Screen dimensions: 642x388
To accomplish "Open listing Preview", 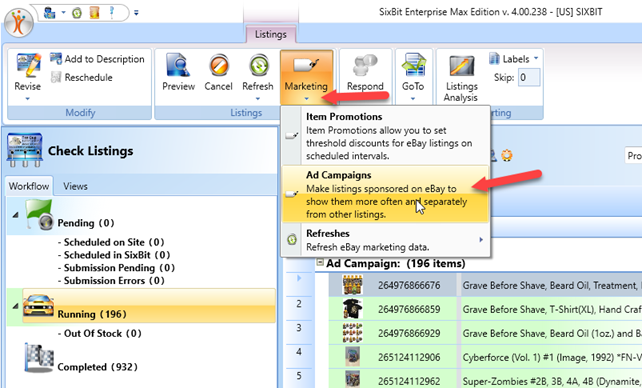I will [x=179, y=72].
